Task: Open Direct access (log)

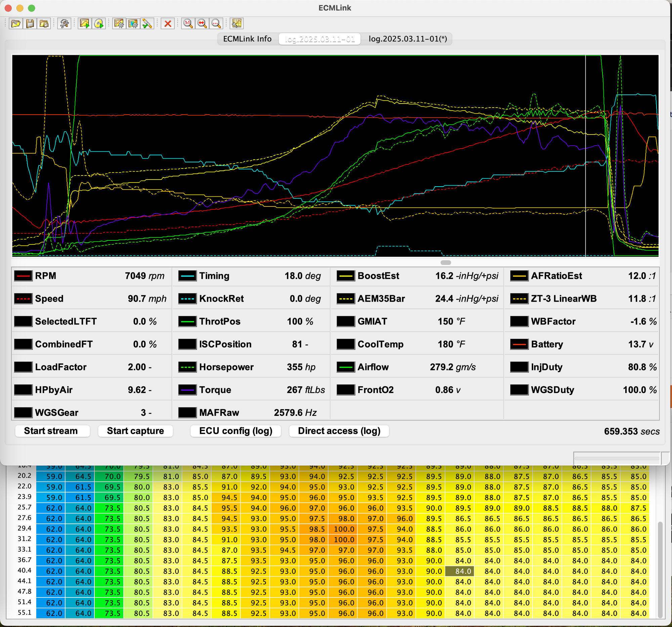Action: pyautogui.click(x=339, y=431)
